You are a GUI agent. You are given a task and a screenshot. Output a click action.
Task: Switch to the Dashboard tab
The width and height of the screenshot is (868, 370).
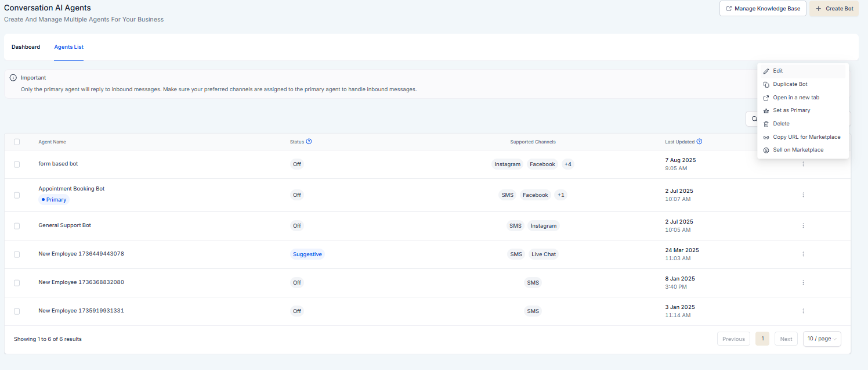click(26, 47)
